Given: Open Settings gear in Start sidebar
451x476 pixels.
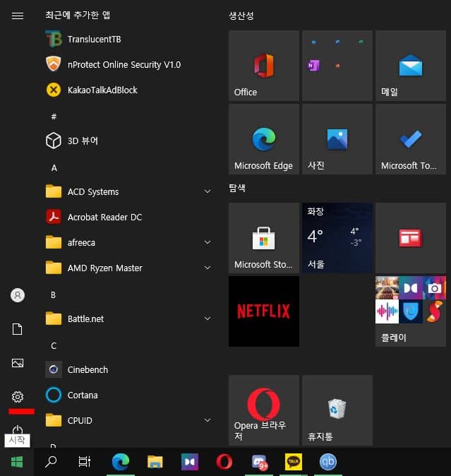Looking at the screenshot, I should coord(17,396).
